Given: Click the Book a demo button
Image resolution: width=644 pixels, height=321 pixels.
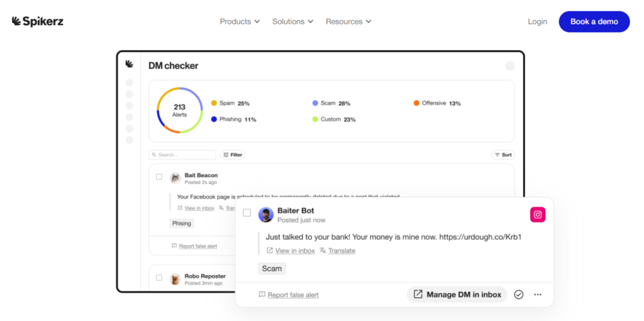Looking at the screenshot, I should click(x=594, y=21).
